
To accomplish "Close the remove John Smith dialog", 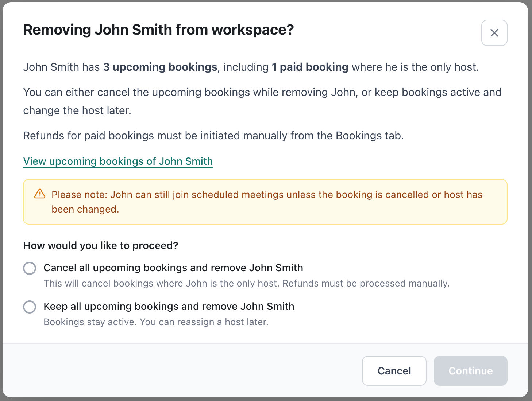I will pyautogui.click(x=494, y=33).
